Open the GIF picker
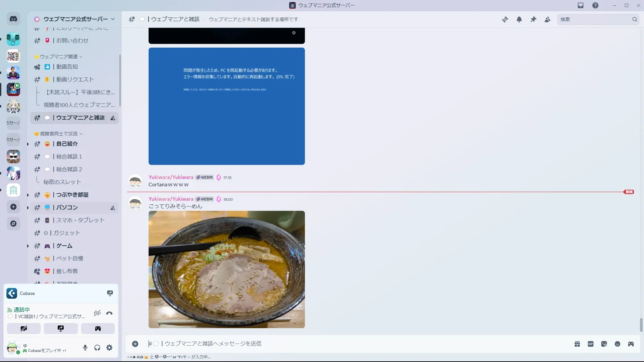 tap(590, 344)
